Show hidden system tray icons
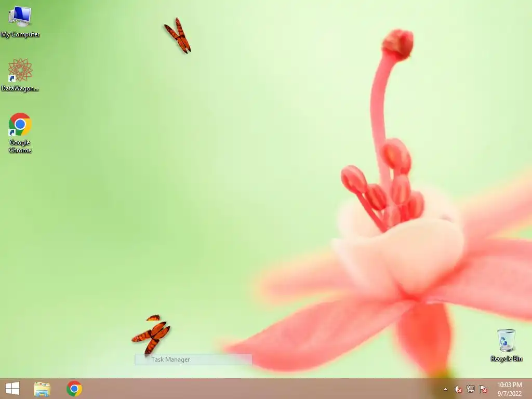The width and height of the screenshot is (532, 399). pyautogui.click(x=445, y=389)
